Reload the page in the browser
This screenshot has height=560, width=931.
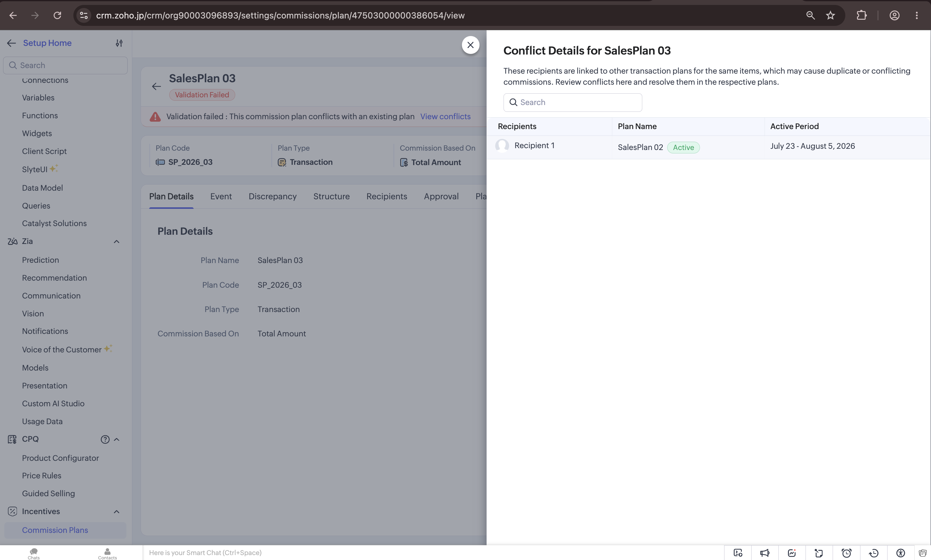point(57,15)
